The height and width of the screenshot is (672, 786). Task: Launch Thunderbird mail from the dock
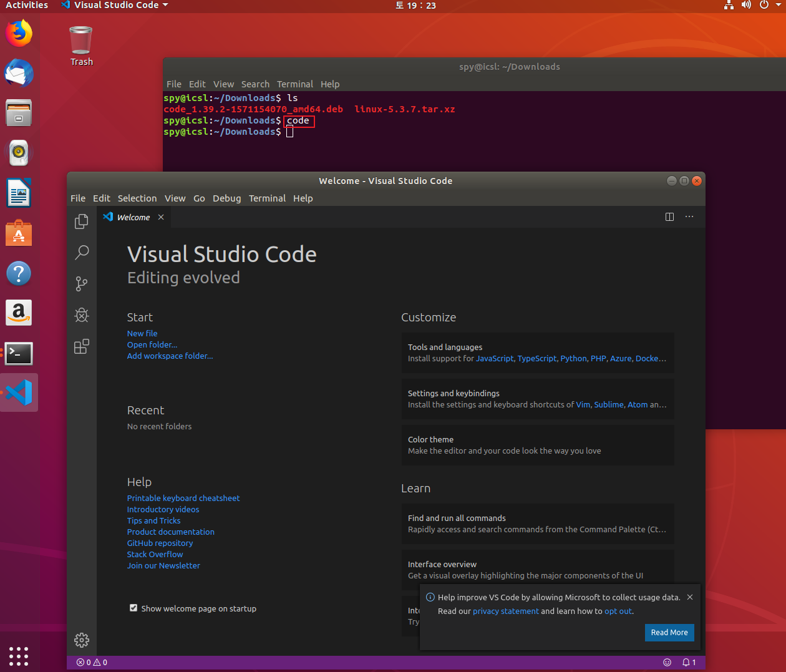19,73
